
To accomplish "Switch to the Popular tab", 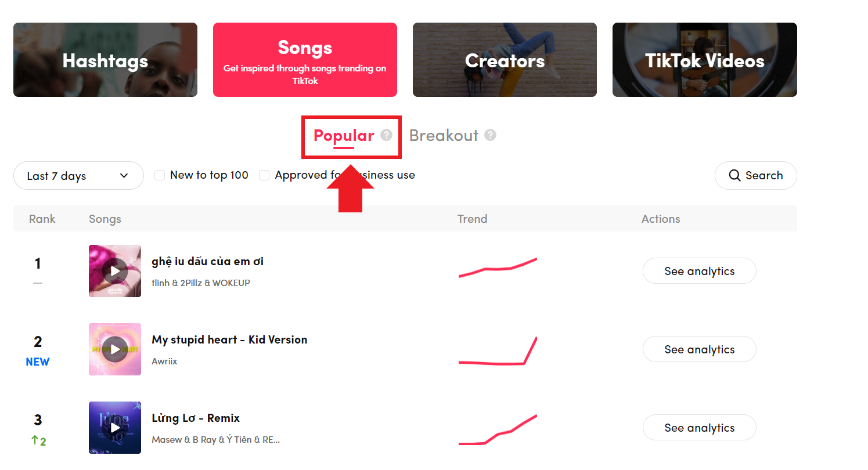I will point(344,136).
